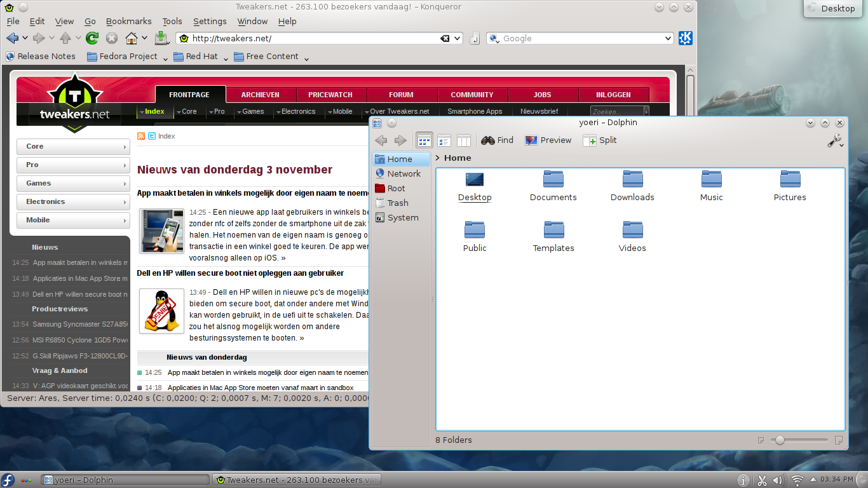Open the Konqueror Tools menu

[x=172, y=21]
